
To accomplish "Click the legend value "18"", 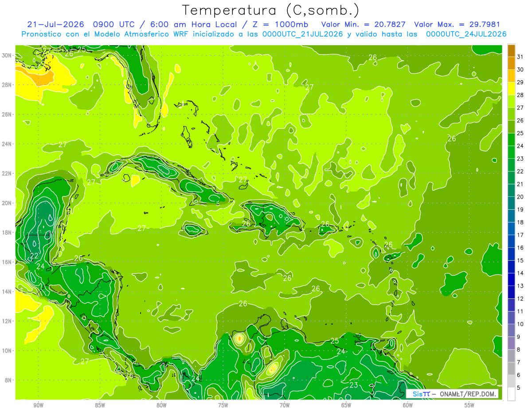I will (520, 222).
